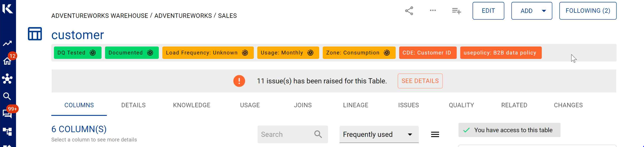The image size is (644, 147).
Task: Open the Frequently used sort dropdown
Action: [x=379, y=134]
